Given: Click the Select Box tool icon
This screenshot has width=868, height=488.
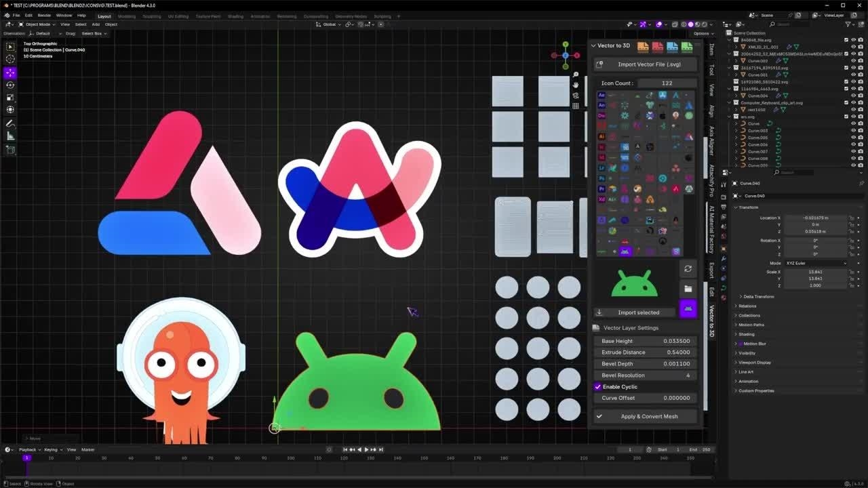Looking at the screenshot, I should coord(10,47).
